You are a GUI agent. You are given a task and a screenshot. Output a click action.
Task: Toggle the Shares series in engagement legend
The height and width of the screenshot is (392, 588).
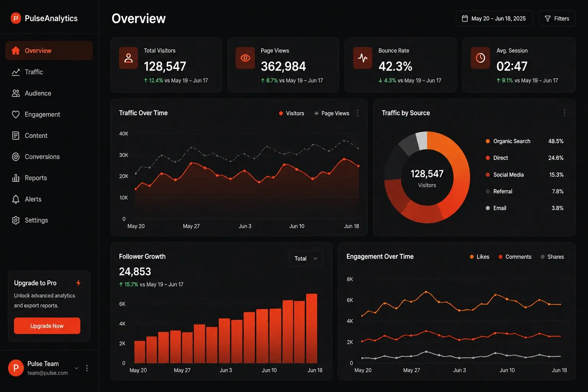(x=552, y=257)
